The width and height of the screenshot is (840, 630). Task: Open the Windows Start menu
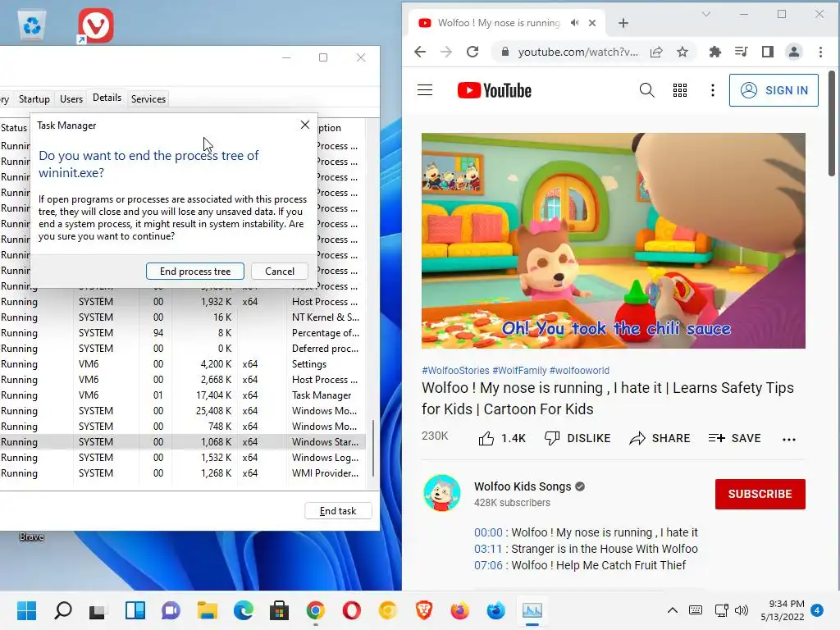point(26,610)
